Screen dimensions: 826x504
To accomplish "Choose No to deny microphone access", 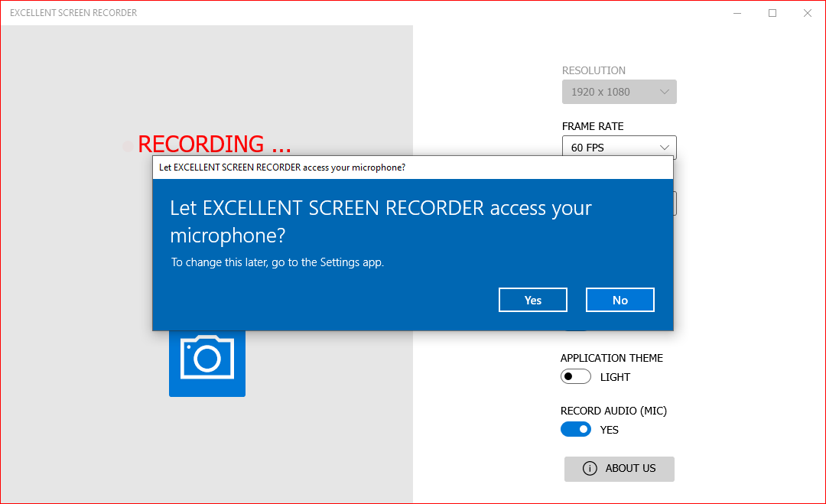I will click(619, 301).
